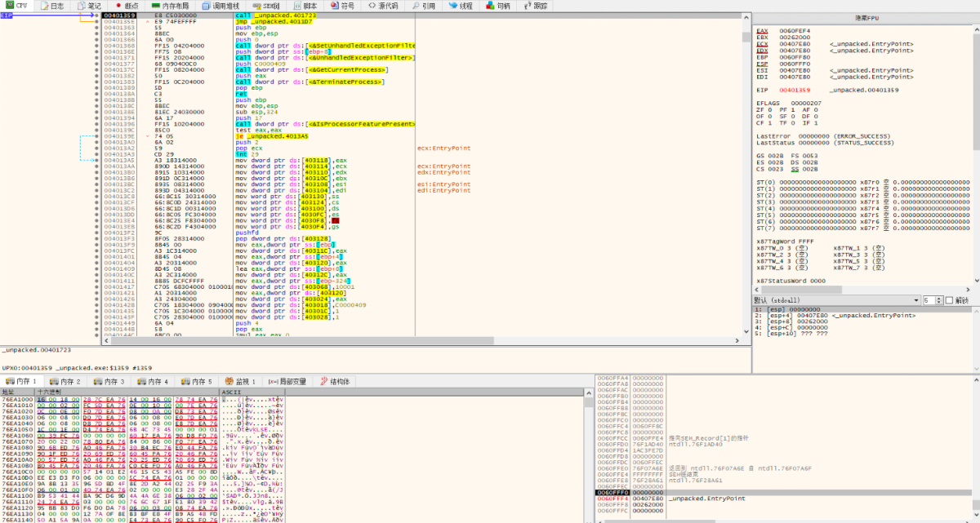Open the 局部变量 local variables tab
The width and height of the screenshot is (980, 523).
point(287,381)
